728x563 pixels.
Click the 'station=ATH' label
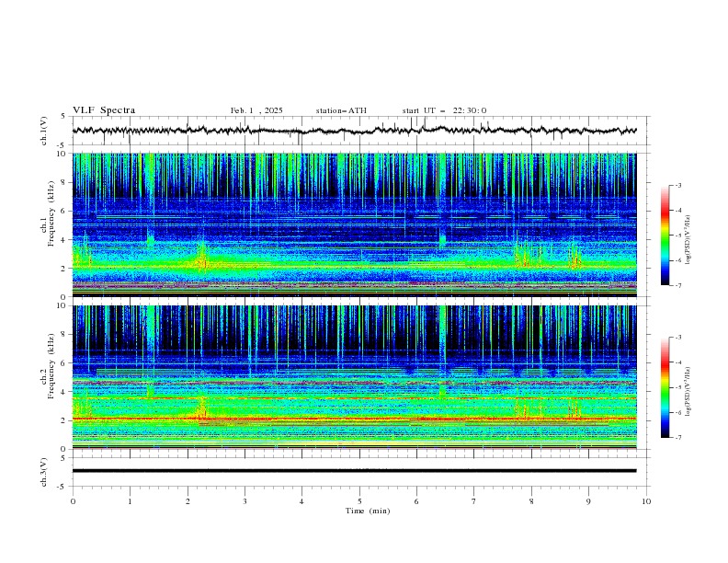(341, 110)
